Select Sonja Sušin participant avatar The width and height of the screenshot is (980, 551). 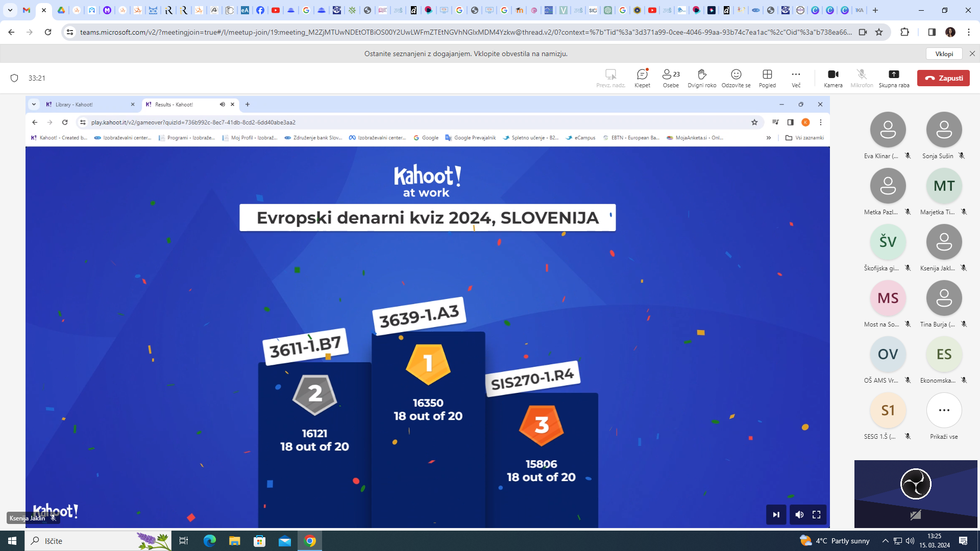944,130
